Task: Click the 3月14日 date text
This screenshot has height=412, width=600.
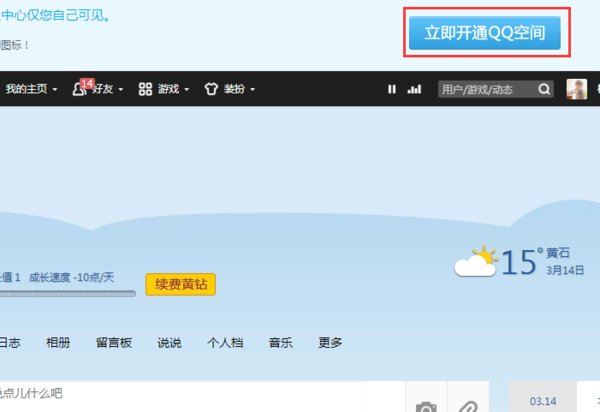Action: 565,270
